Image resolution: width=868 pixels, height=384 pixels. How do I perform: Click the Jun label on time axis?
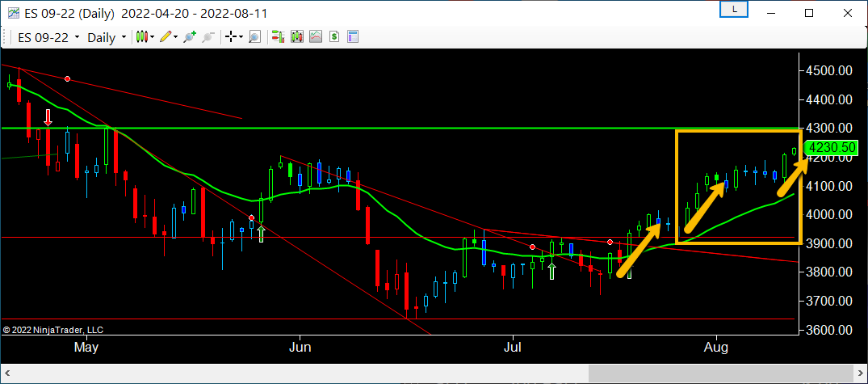click(x=300, y=348)
